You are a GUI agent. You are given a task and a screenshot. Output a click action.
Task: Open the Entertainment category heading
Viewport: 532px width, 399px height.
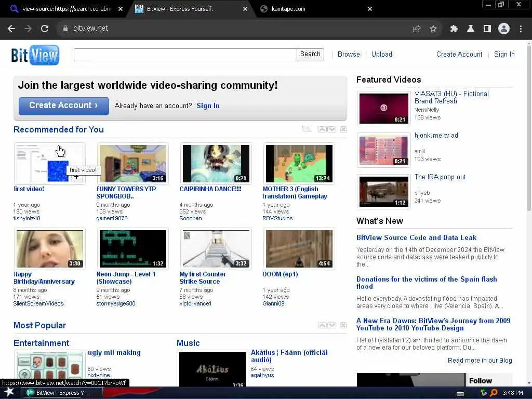(42, 343)
